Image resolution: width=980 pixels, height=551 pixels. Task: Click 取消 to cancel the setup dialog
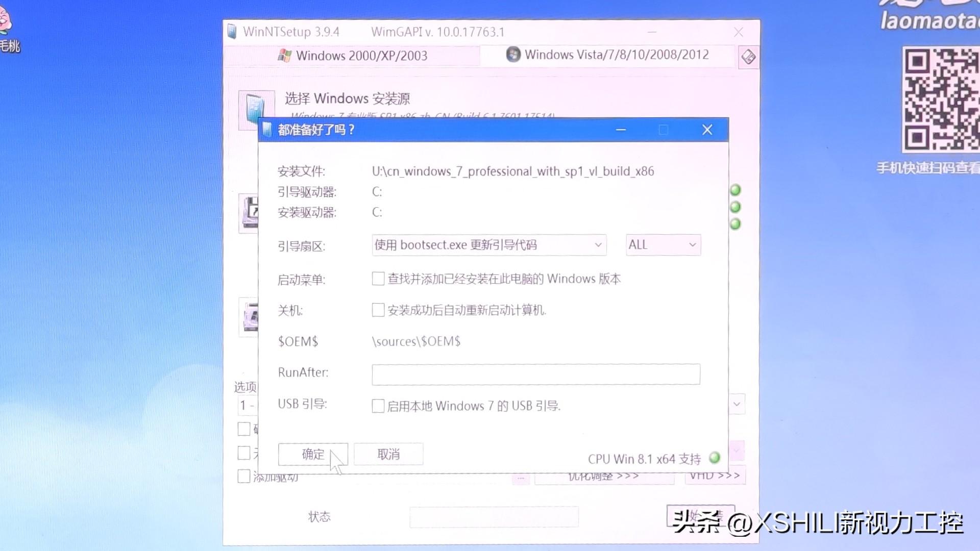coord(388,454)
